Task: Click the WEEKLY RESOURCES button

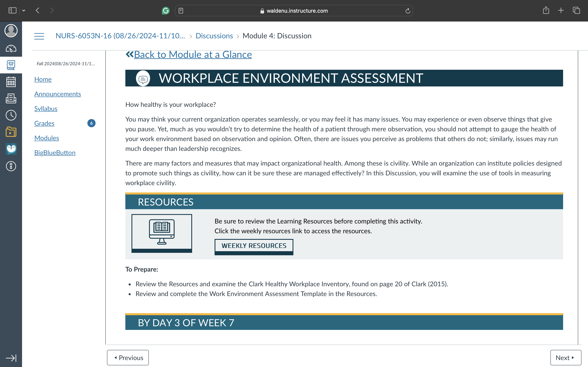Action: [x=254, y=246]
